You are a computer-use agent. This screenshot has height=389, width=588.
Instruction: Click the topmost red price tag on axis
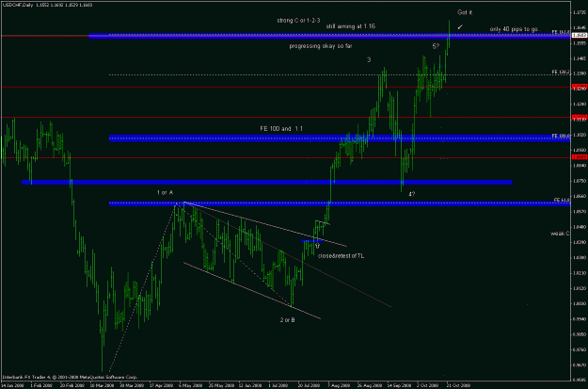pyautogui.click(x=578, y=87)
